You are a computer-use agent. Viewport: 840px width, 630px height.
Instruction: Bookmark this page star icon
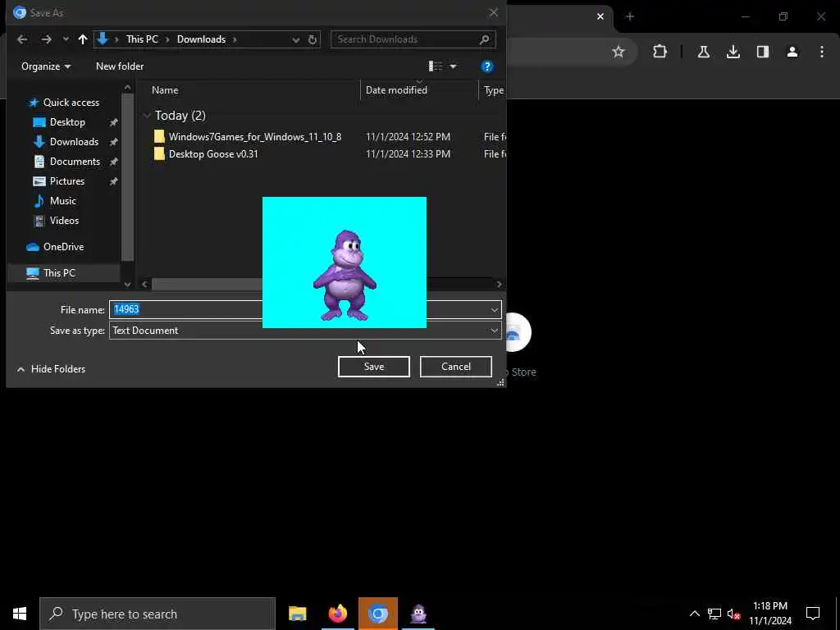[x=619, y=52]
